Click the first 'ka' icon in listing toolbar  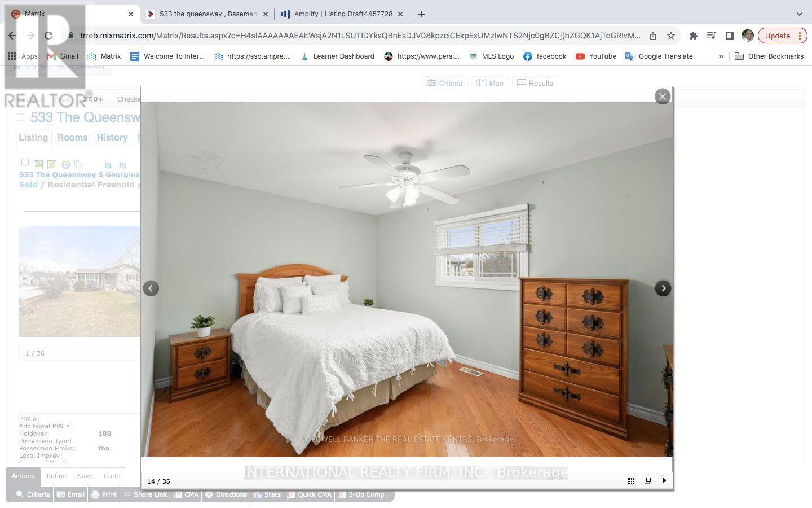click(108, 165)
